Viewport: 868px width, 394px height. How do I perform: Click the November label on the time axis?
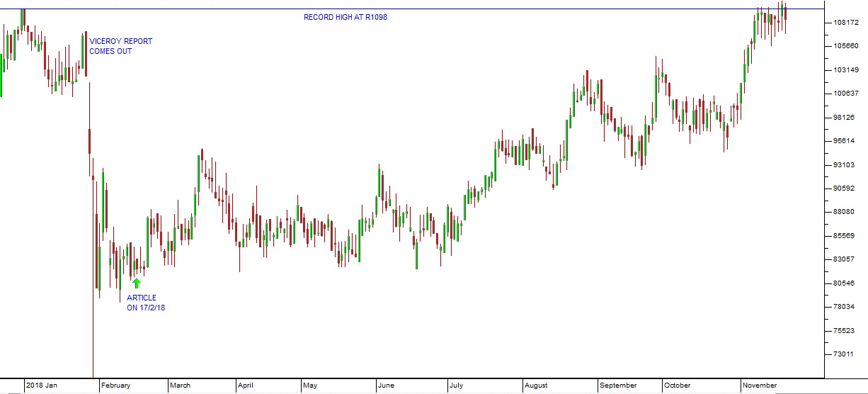click(760, 385)
